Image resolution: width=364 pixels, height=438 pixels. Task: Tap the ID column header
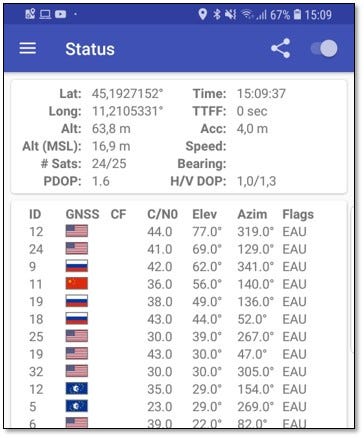[x=35, y=214]
